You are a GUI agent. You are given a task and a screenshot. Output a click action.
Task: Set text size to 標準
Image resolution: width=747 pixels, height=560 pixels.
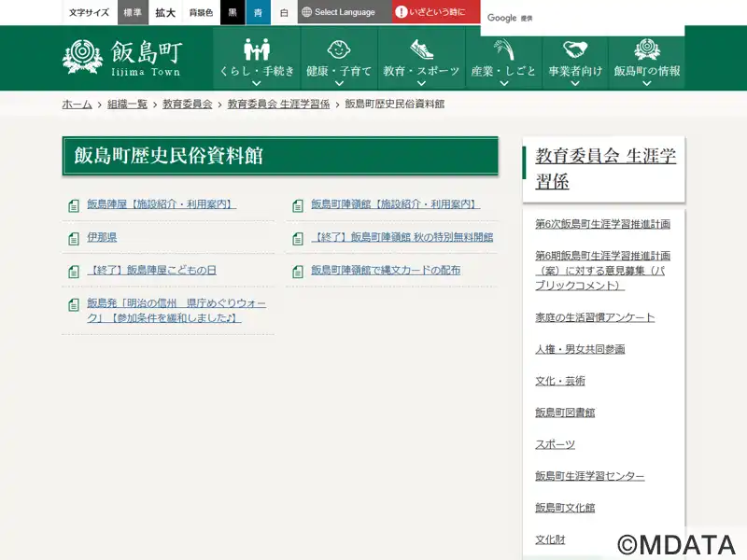tap(134, 13)
